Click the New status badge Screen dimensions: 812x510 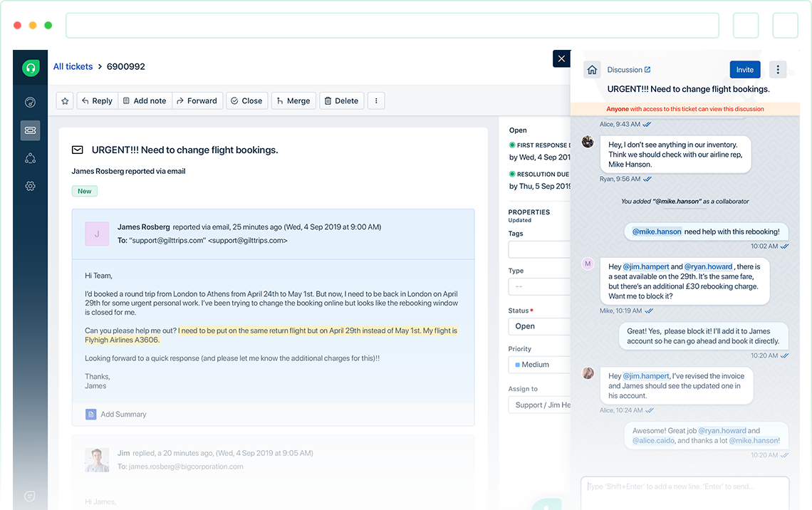85,191
